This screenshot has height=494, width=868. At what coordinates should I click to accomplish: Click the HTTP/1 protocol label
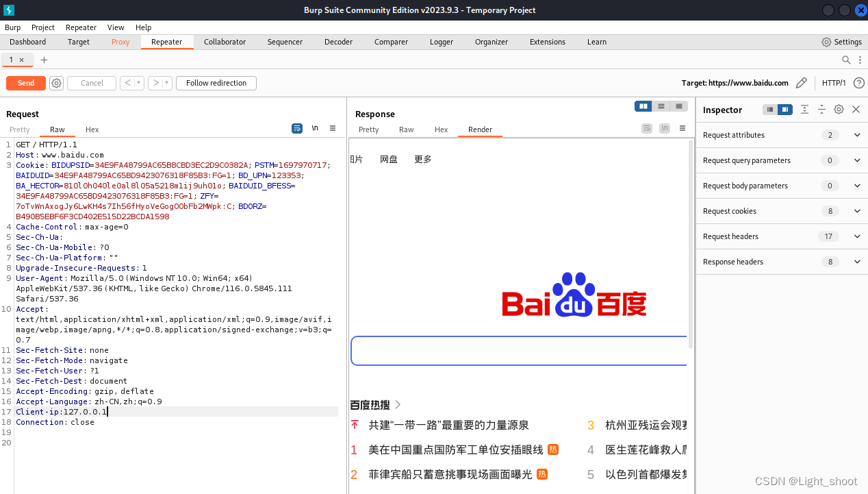point(834,83)
